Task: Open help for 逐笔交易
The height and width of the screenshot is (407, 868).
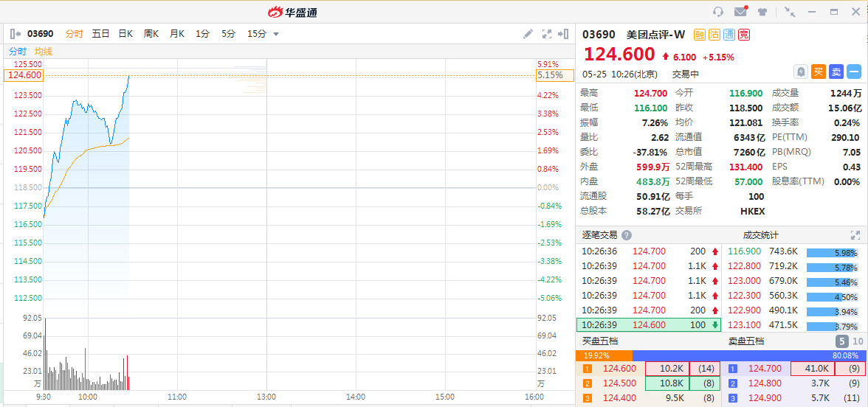Action: [627, 235]
